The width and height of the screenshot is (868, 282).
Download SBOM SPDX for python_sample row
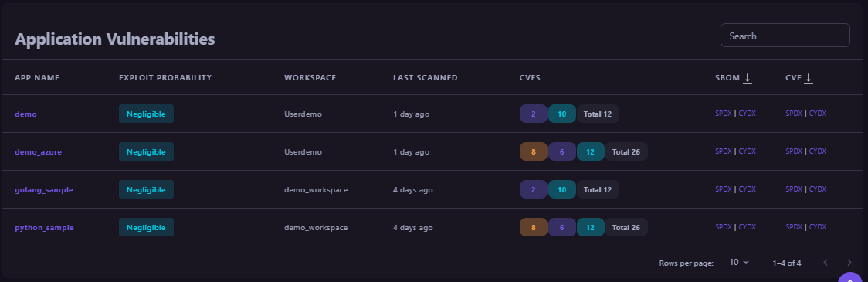click(x=724, y=227)
